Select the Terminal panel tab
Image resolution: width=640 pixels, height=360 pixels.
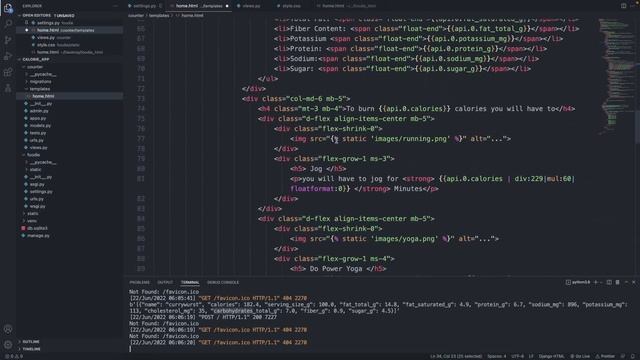point(190,282)
